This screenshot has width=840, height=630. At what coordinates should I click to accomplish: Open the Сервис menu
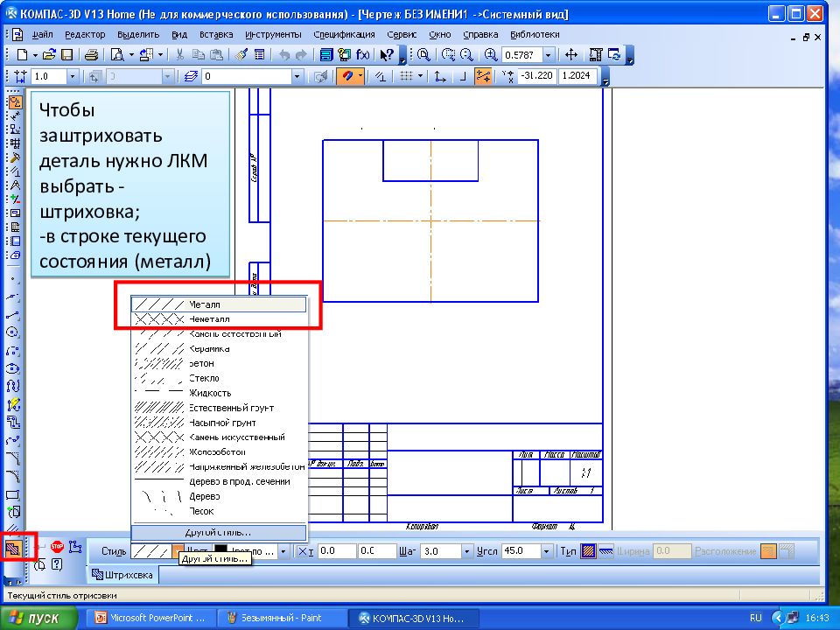point(402,35)
